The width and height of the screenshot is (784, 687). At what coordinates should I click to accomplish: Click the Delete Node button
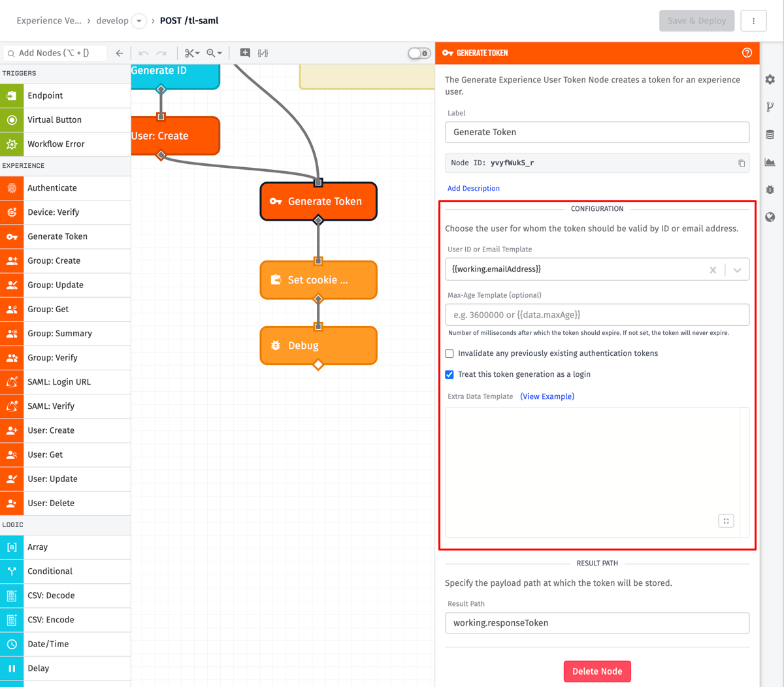(597, 671)
